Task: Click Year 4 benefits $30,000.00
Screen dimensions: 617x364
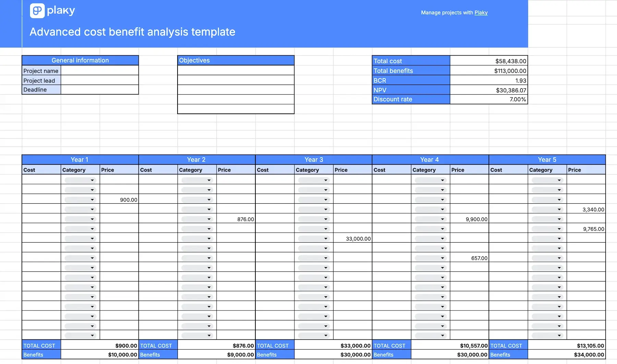Action: click(x=450, y=354)
